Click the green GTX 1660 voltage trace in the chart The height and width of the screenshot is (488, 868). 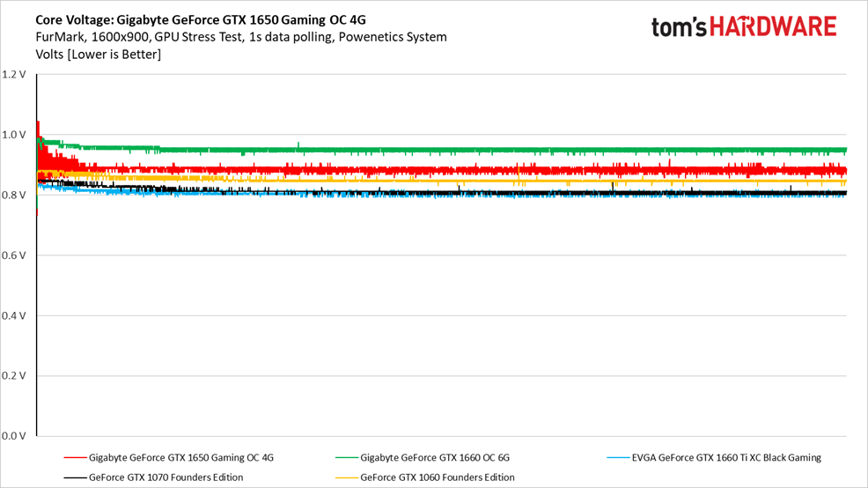click(x=443, y=150)
